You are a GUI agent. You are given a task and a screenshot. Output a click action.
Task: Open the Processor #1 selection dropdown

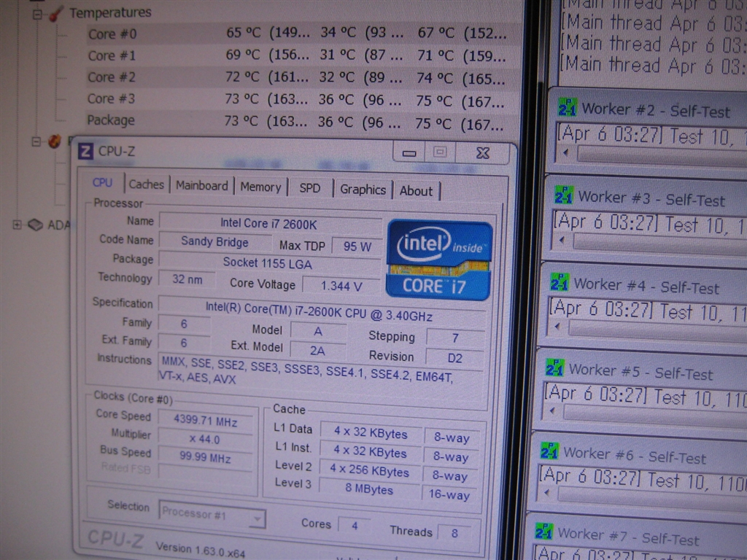(x=258, y=518)
